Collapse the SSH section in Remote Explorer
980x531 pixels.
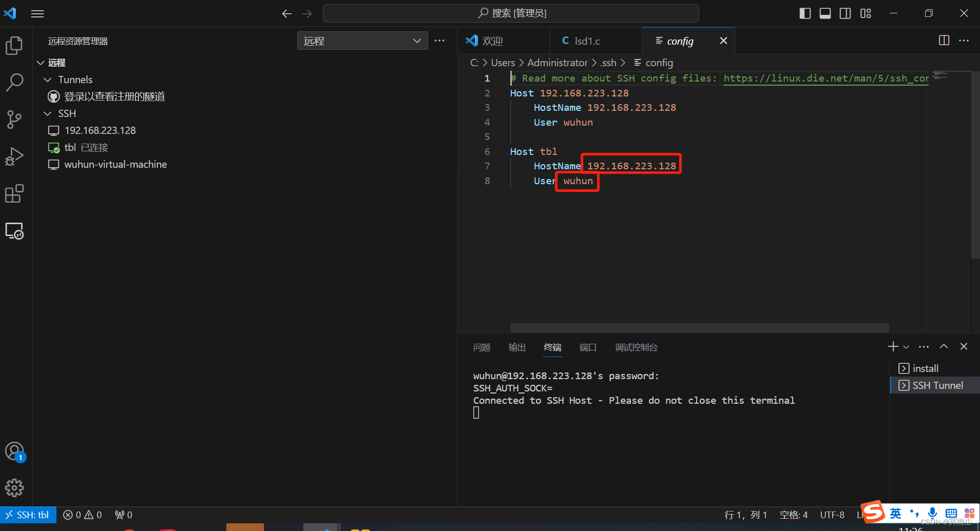48,113
